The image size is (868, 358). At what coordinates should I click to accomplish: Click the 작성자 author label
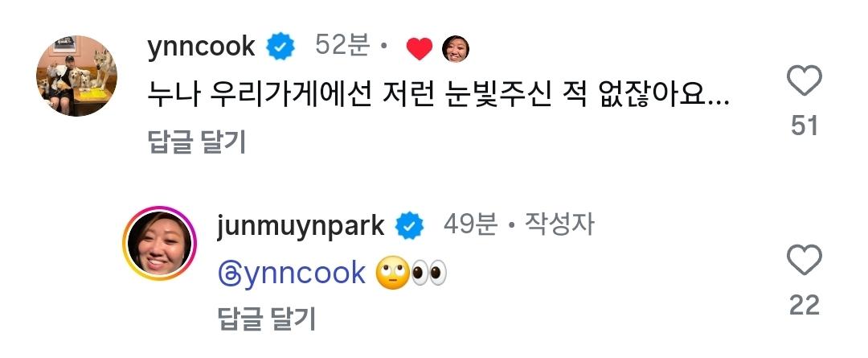coord(559,224)
